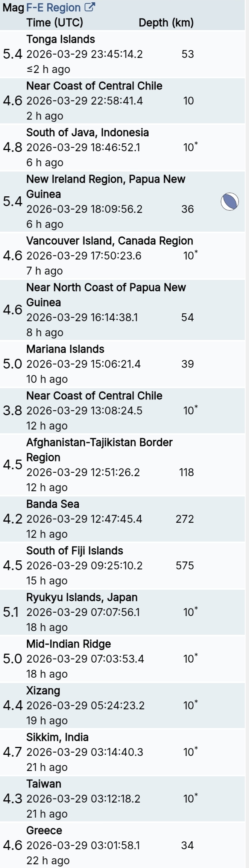The image size is (249, 868).
Task: Click the Near North Coast of Papua New Guinea event
Action: pyautogui.click(x=106, y=288)
